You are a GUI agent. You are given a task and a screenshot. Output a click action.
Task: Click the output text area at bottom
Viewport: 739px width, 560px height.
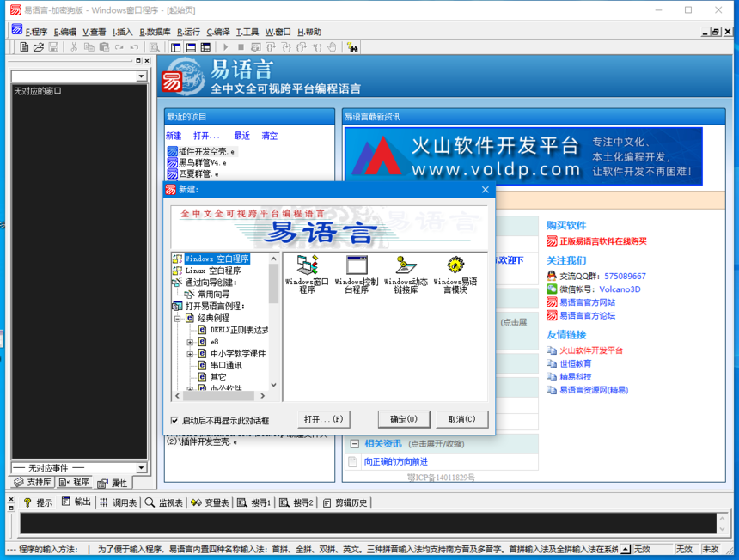(368, 523)
